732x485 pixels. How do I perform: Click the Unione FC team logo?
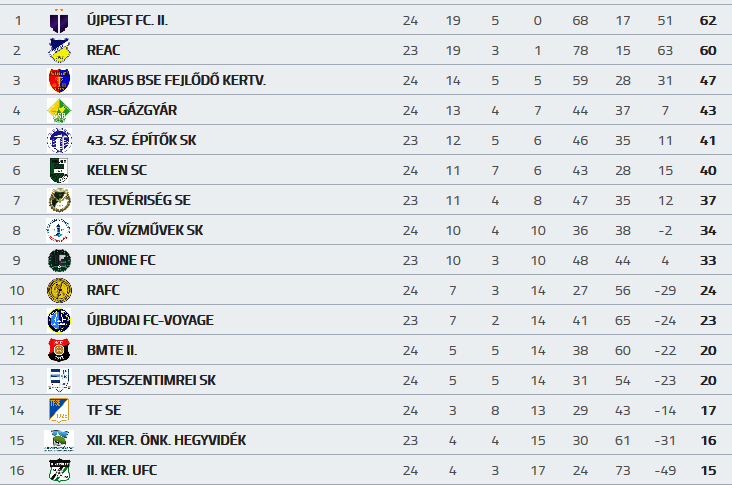click(59, 260)
